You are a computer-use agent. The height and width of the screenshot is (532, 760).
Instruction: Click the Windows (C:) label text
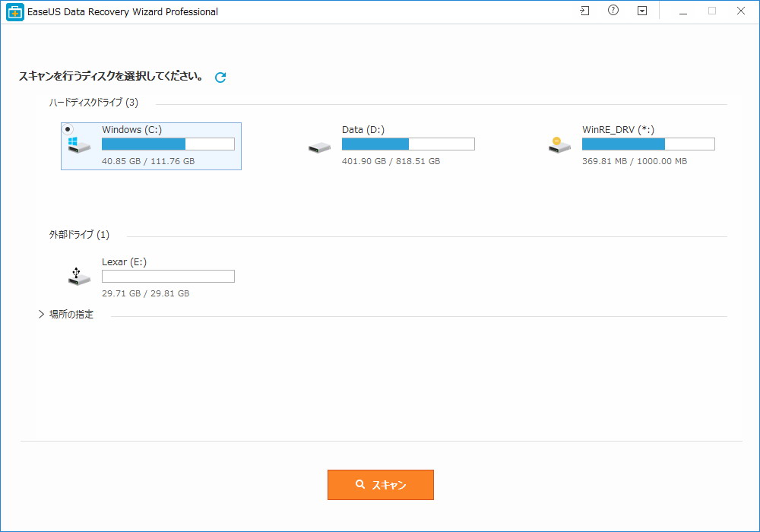(131, 130)
